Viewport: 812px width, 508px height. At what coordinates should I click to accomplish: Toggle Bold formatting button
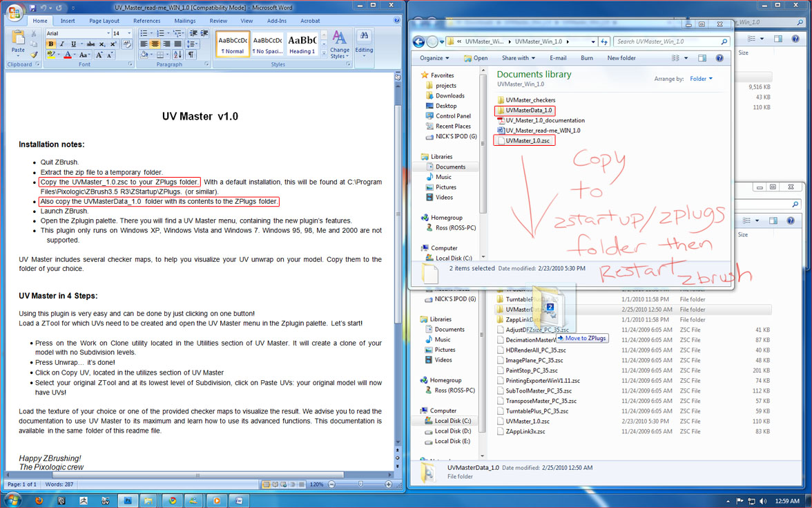click(x=51, y=44)
